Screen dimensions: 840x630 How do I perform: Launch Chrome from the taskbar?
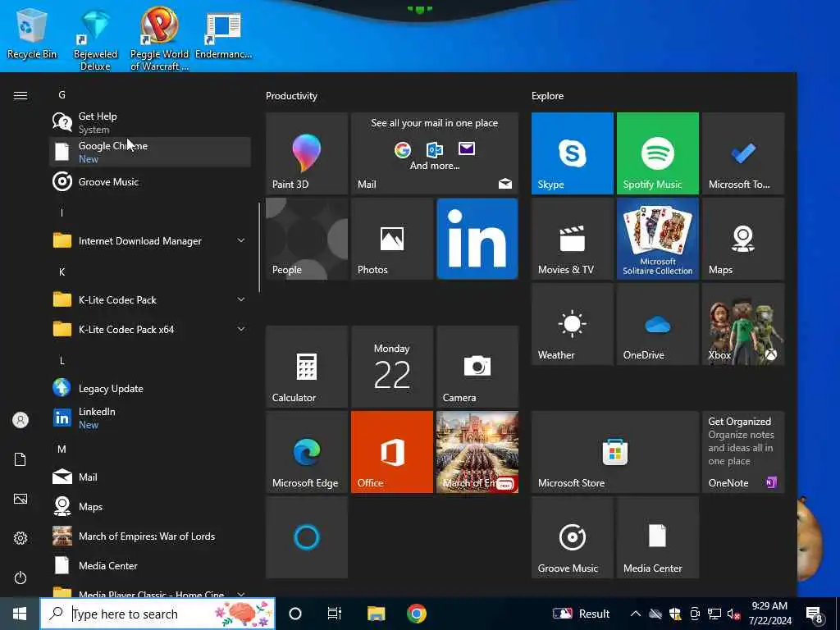coord(416,614)
